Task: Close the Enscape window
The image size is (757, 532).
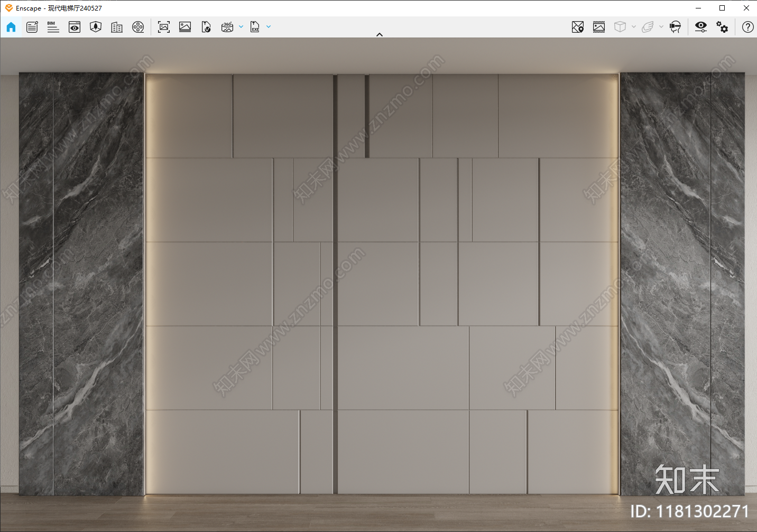Action: (x=746, y=8)
